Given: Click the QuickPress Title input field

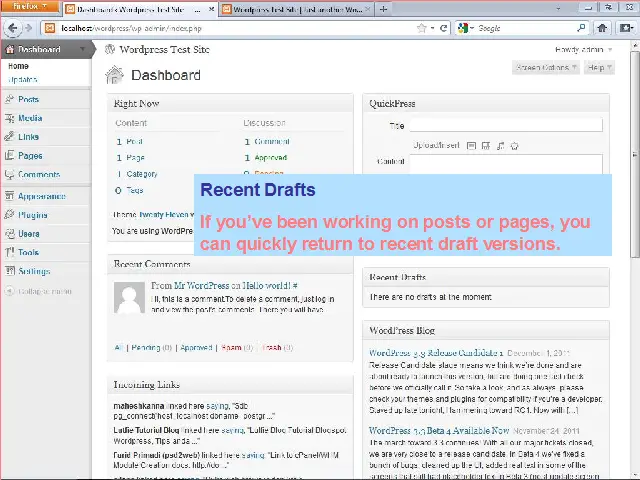Looking at the screenshot, I should coord(506,125).
